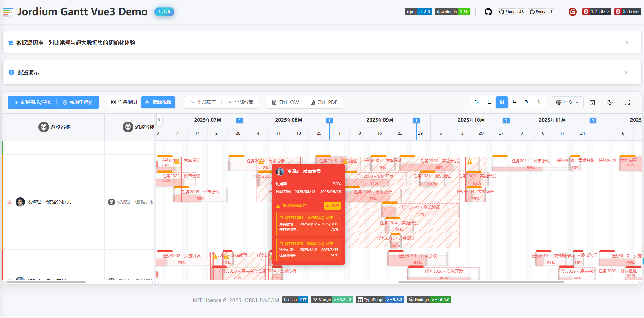Open the GitHub octocat icon link
Viewport: 644px width, 318px height.
488,12
